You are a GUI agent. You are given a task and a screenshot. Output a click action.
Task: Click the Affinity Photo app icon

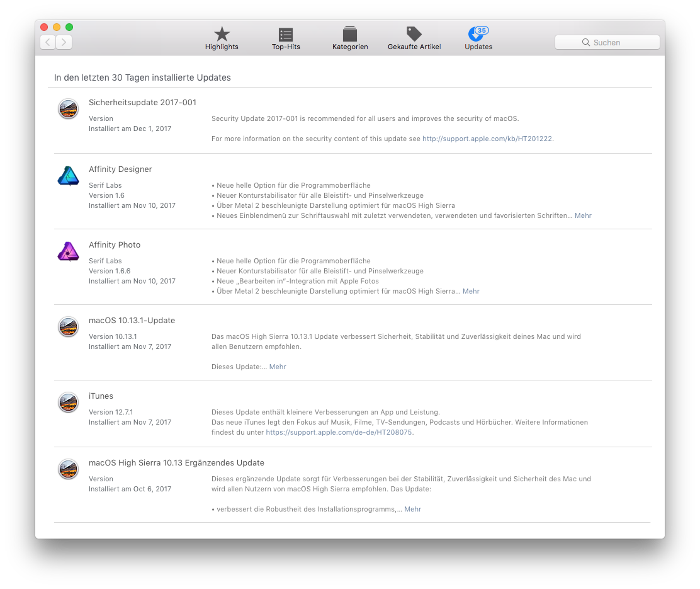pyautogui.click(x=69, y=251)
